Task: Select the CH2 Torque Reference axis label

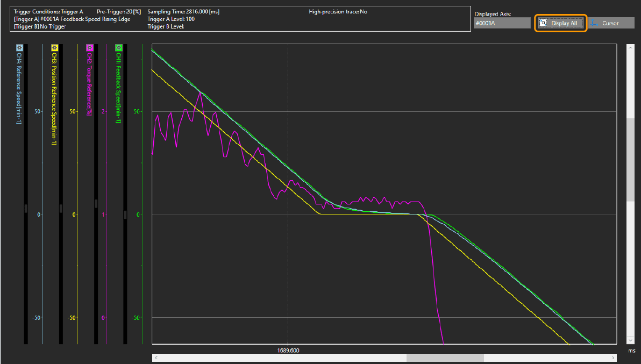Action: (x=90, y=83)
